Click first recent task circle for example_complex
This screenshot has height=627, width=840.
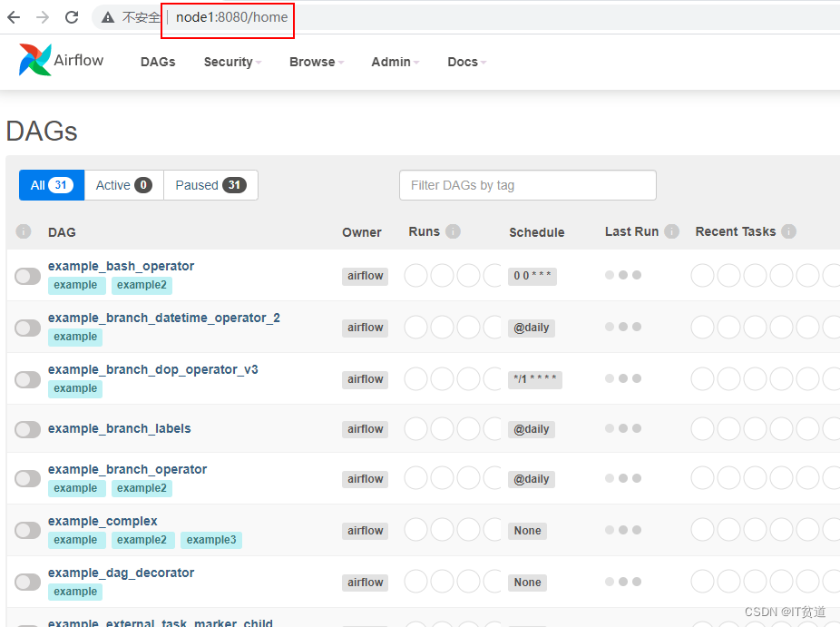(x=702, y=530)
